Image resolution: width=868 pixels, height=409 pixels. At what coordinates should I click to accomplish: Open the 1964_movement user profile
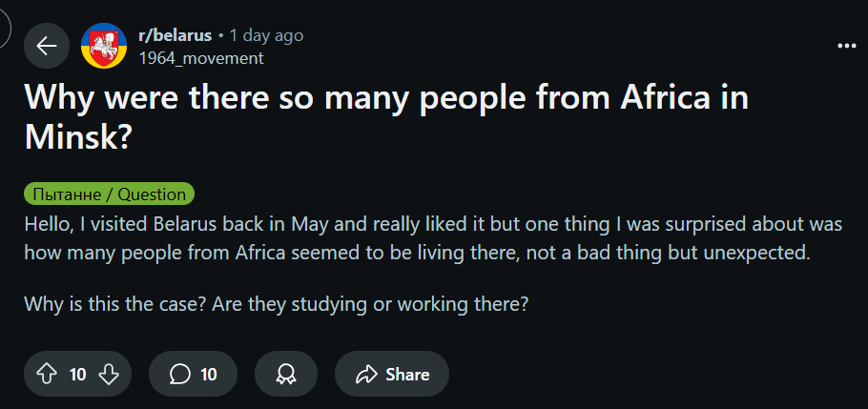click(200, 58)
